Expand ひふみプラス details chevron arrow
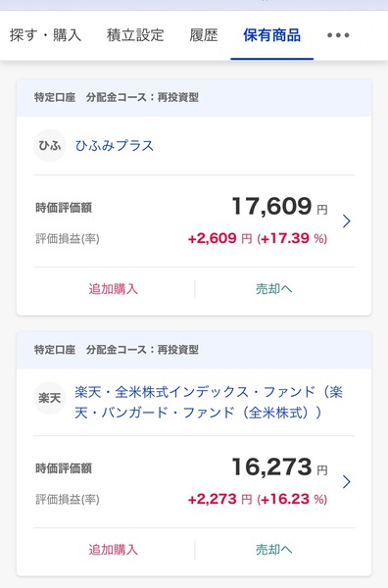Image resolution: width=388 pixels, height=588 pixels. pos(347,220)
